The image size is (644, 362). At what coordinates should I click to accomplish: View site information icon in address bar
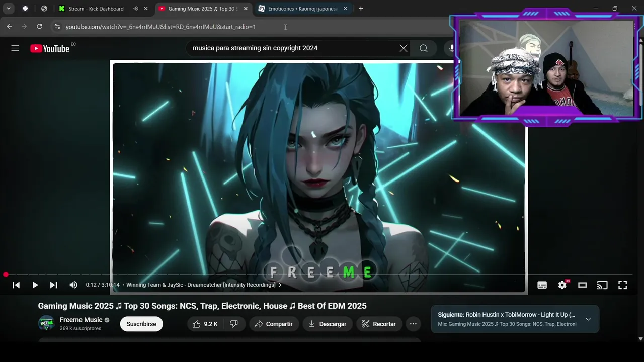(57, 27)
